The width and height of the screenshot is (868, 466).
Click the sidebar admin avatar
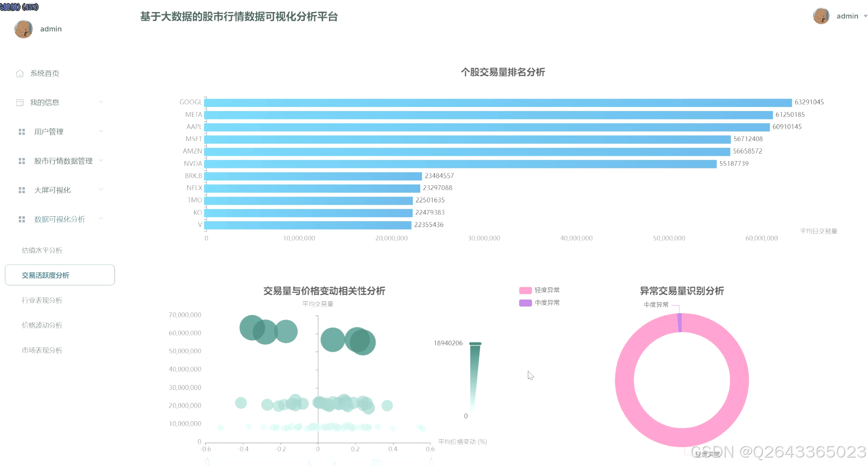click(23, 29)
